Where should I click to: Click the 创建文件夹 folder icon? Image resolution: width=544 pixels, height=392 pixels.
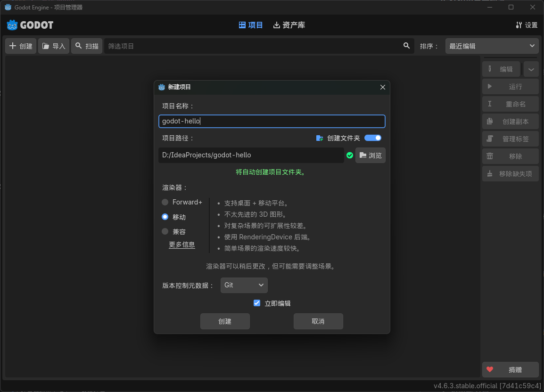point(320,138)
